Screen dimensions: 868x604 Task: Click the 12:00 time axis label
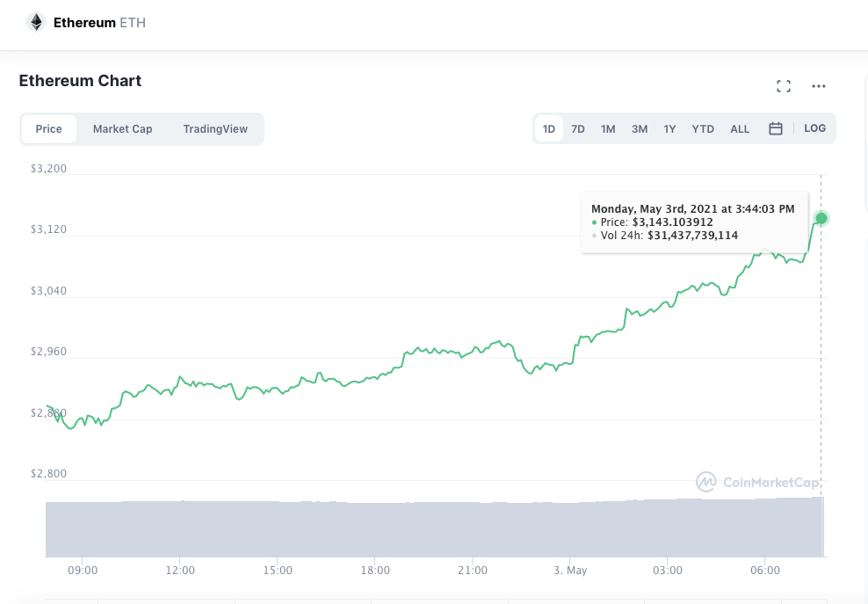point(180,571)
